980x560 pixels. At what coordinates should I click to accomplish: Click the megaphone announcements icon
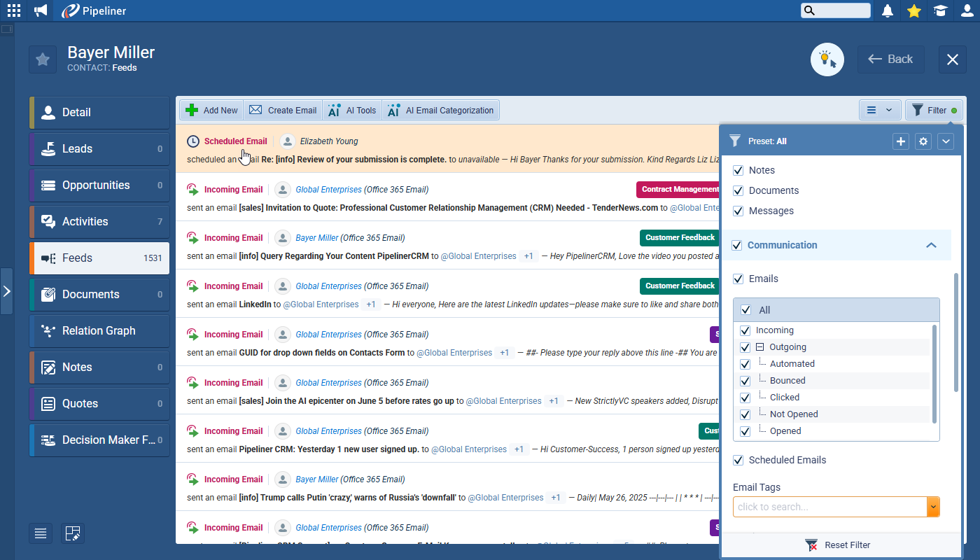pos(41,10)
